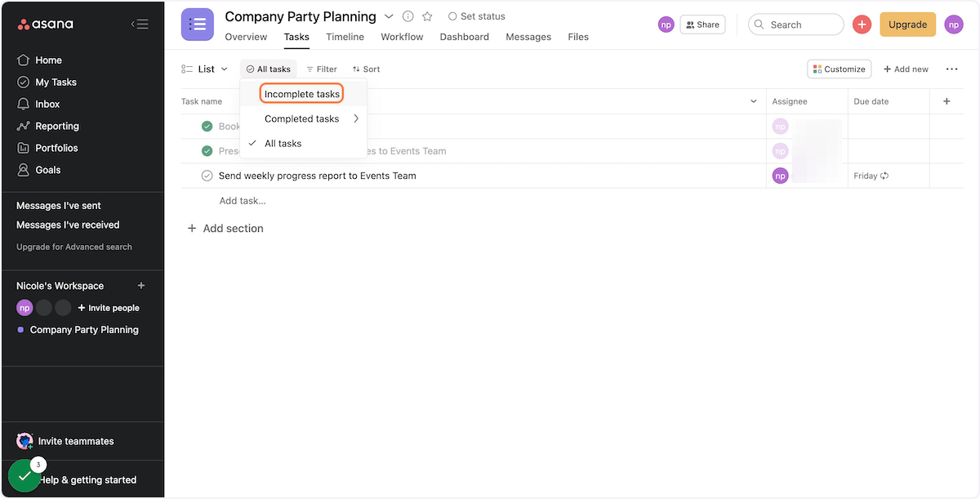This screenshot has height=499, width=980.
Task: Click np workspace member avatar in sidebar
Action: tap(24, 308)
